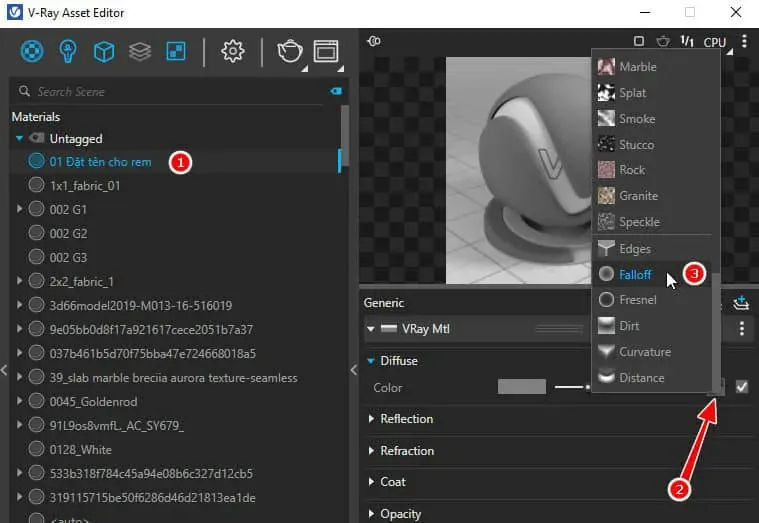Open the Textures checker icon

175,51
